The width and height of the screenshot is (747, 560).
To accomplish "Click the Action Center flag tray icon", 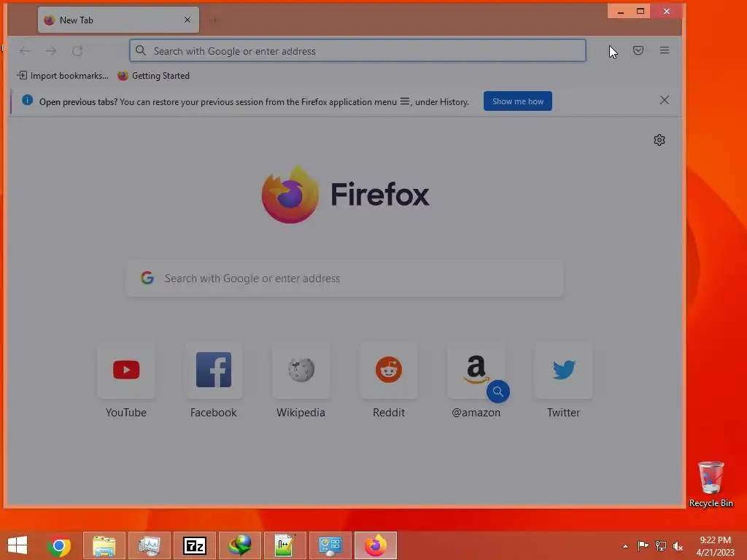I will tap(643, 545).
